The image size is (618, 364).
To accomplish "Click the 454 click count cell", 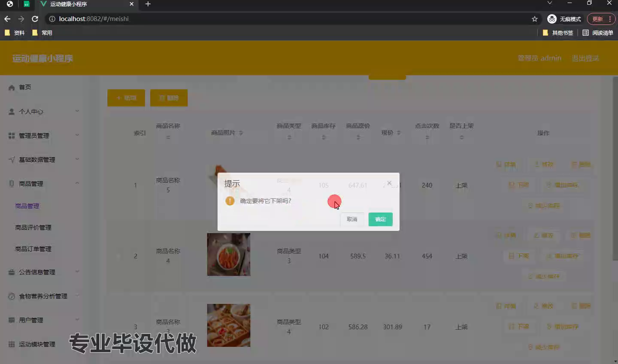I will [427, 256].
